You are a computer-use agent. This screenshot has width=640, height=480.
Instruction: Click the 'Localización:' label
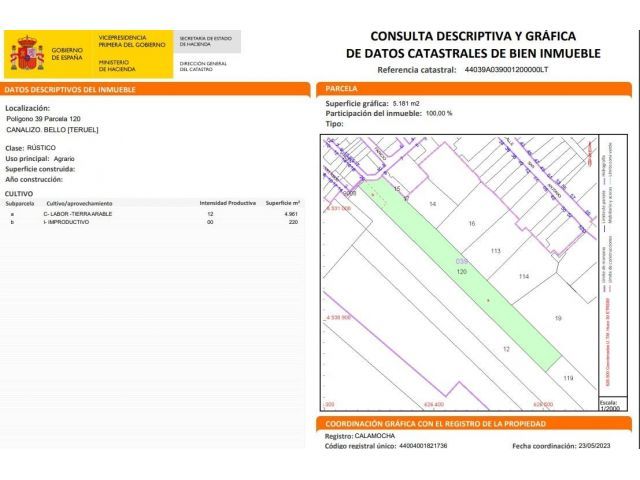(x=27, y=108)
